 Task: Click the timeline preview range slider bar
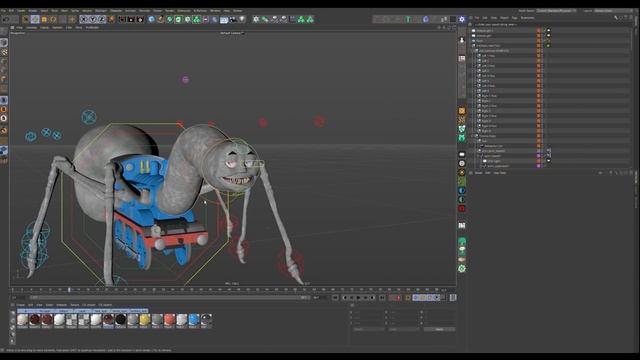tap(169, 298)
